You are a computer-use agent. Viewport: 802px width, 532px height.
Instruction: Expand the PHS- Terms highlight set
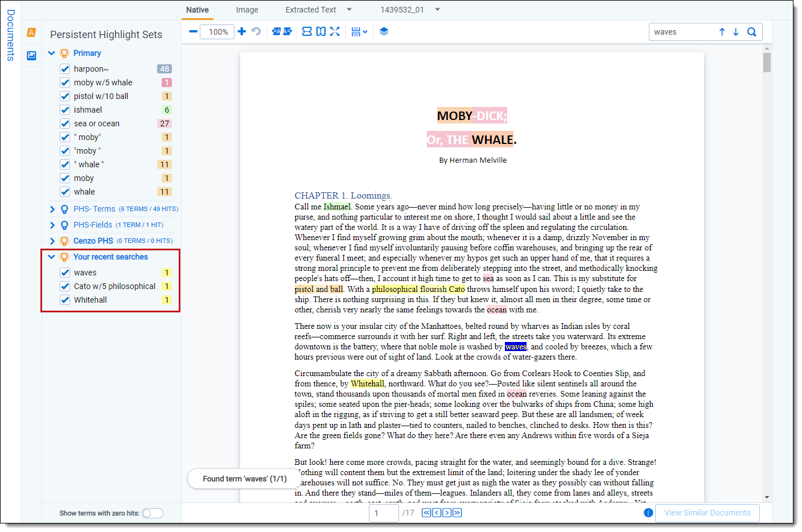click(x=52, y=209)
